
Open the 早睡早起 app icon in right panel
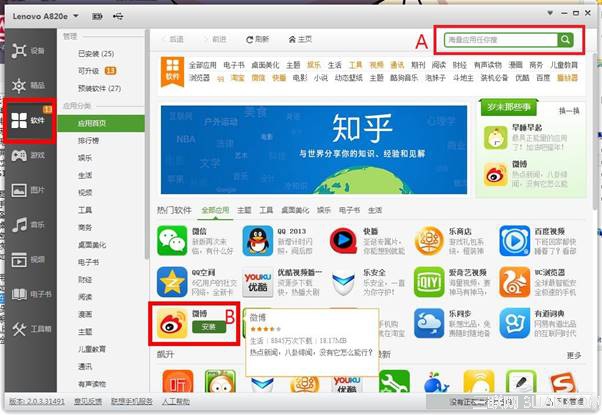[x=496, y=137]
